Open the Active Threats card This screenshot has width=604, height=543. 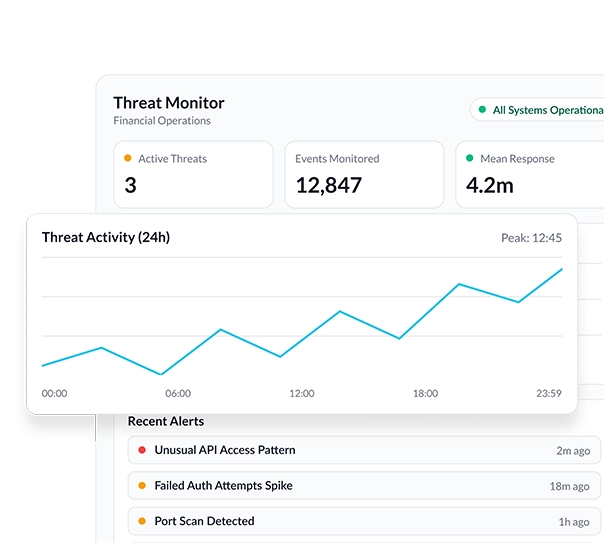point(193,174)
